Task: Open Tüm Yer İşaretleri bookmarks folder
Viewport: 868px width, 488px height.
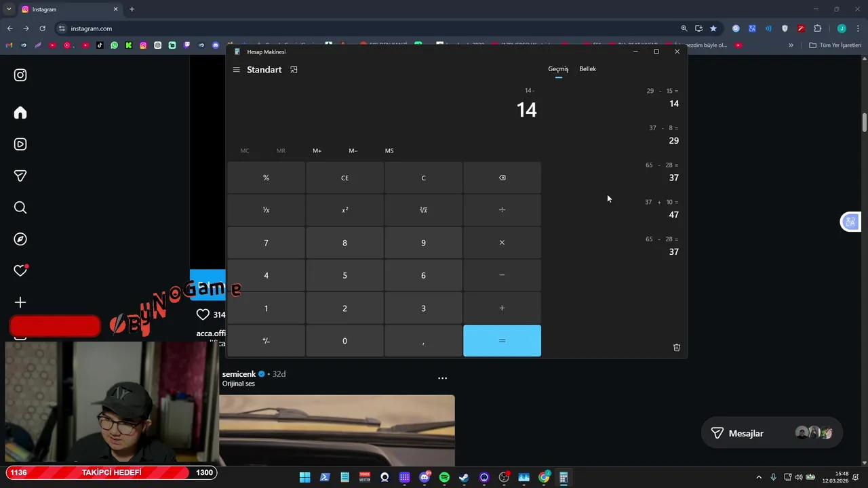Action: click(x=835, y=45)
